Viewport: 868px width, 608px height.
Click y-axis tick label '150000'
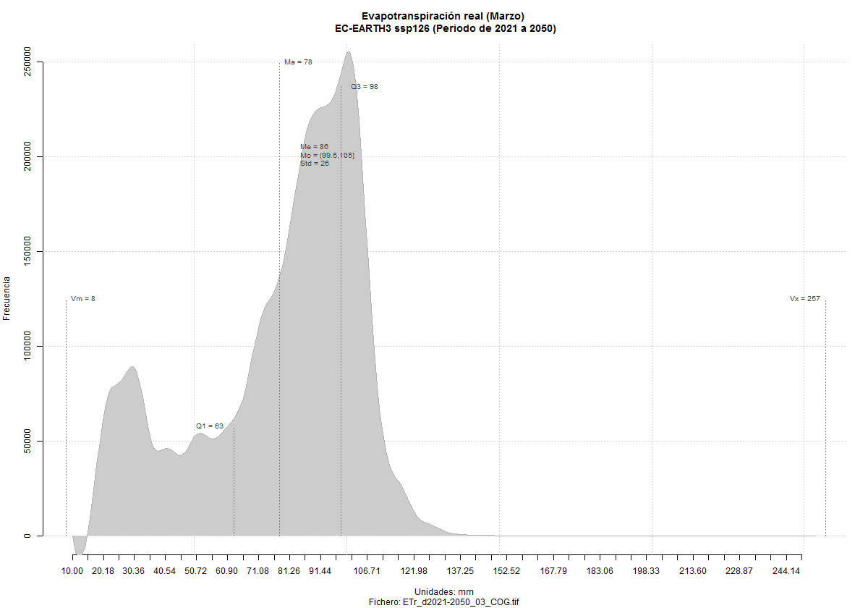click(x=27, y=251)
